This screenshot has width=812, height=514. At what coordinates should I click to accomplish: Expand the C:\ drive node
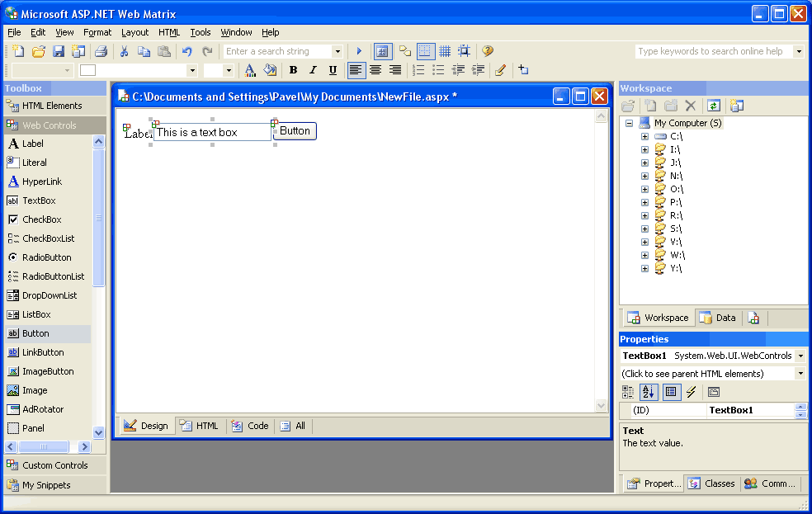click(644, 136)
